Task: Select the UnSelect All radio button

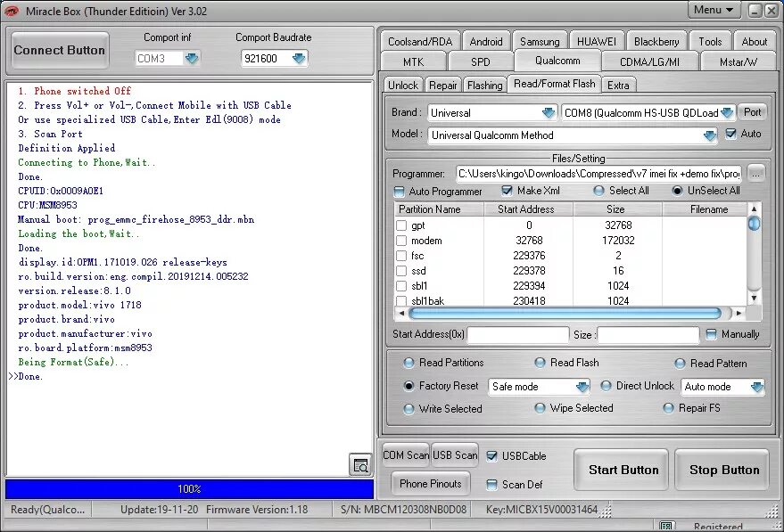Action: tap(677, 191)
